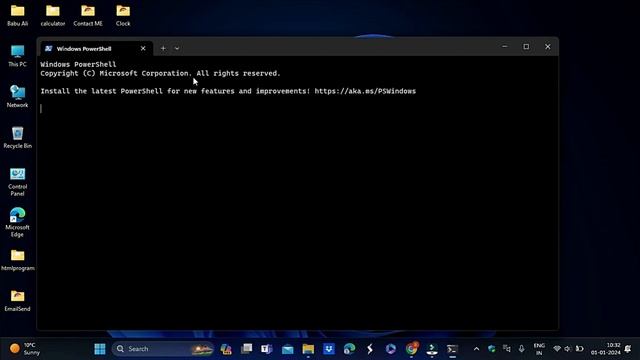This screenshot has width=640, height=360.
Task: Open a new terminal tab with plus button
Action: click(163, 48)
